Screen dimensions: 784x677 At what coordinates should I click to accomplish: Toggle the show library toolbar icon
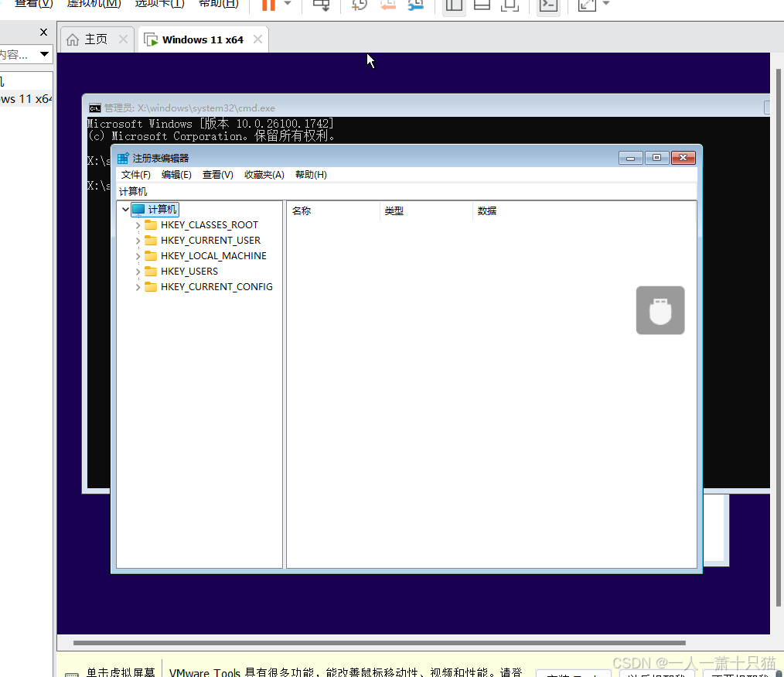tap(454, 5)
